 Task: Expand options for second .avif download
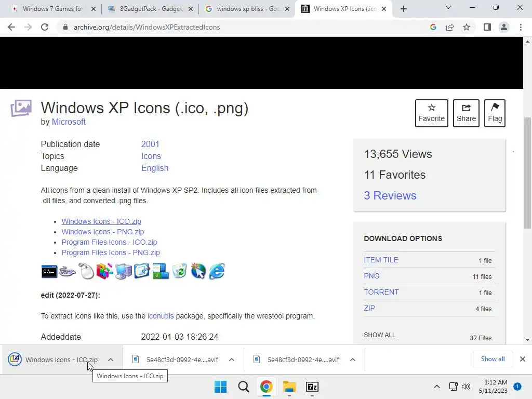353,360
